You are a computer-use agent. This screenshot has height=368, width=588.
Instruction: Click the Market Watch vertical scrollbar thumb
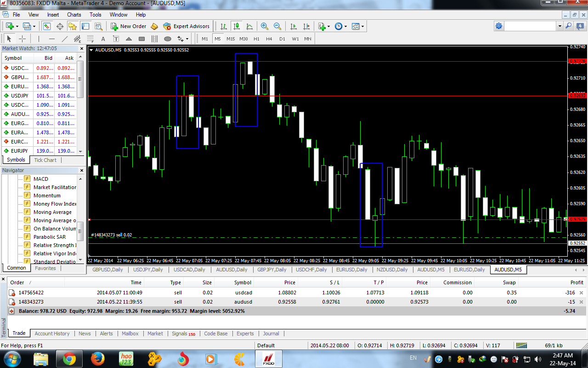(x=80, y=79)
